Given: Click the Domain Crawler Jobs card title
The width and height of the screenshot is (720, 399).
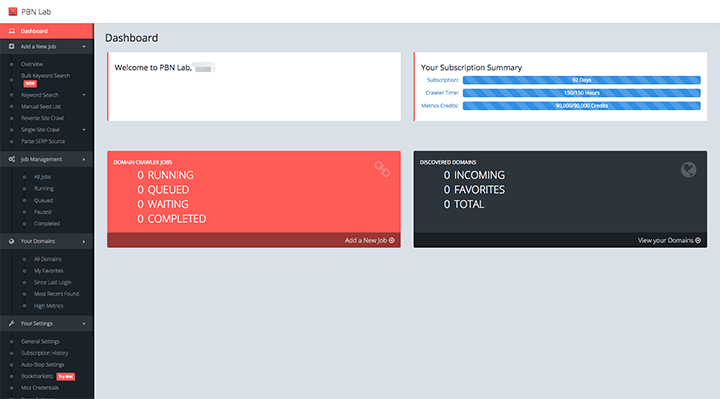Looking at the screenshot, I should pyautogui.click(x=143, y=162).
